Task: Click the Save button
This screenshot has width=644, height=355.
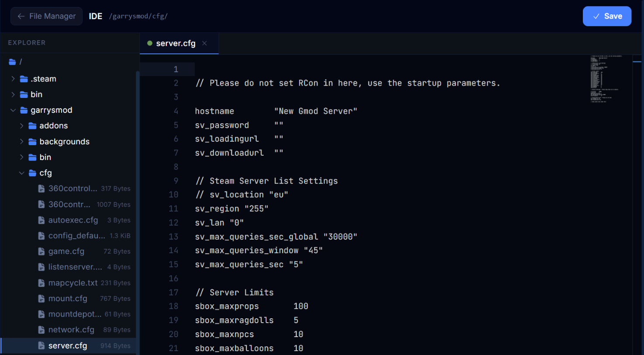Action: (x=607, y=16)
